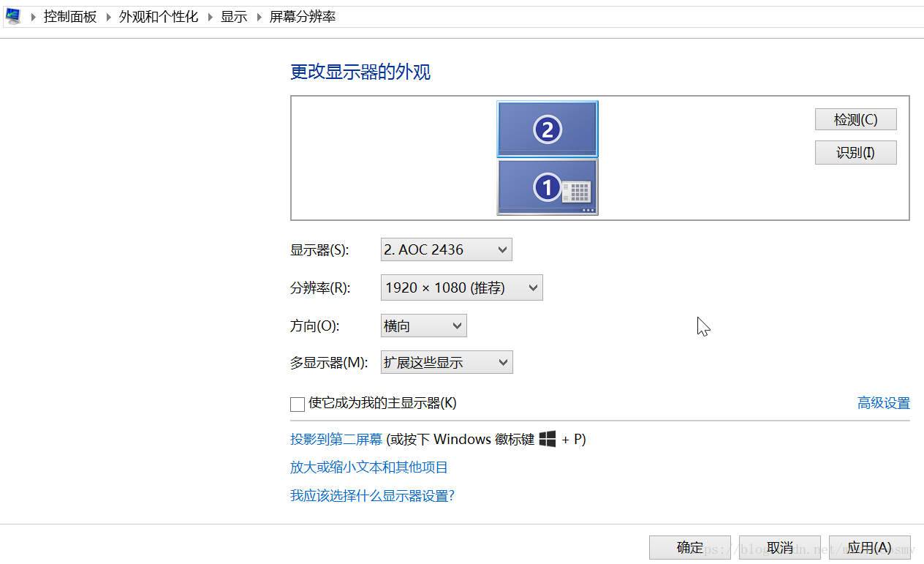Screen dimensions: 924x564
Task: Expand breadcrumb arrow before 屏幕分辨率
Action: pyautogui.click(x=259, y=17)
